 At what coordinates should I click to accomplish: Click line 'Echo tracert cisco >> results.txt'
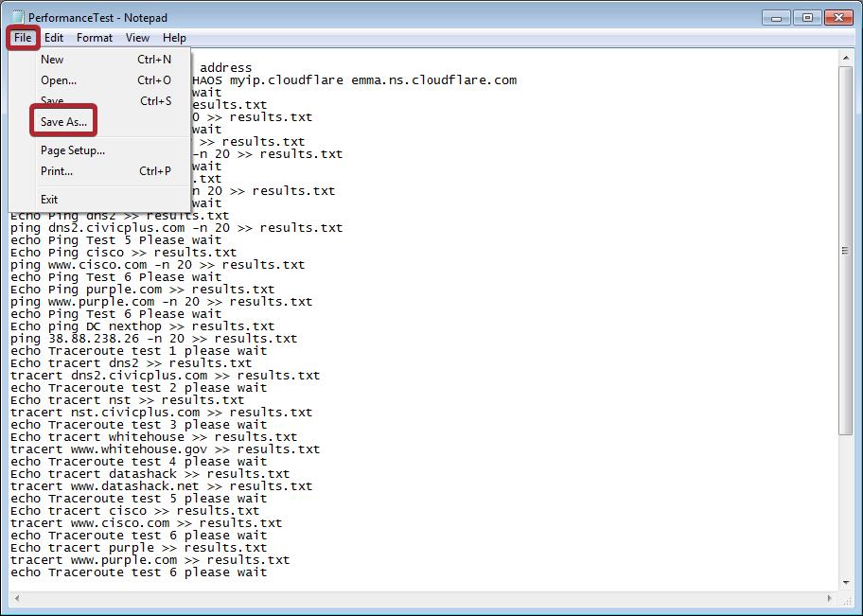tap(134, 511)
